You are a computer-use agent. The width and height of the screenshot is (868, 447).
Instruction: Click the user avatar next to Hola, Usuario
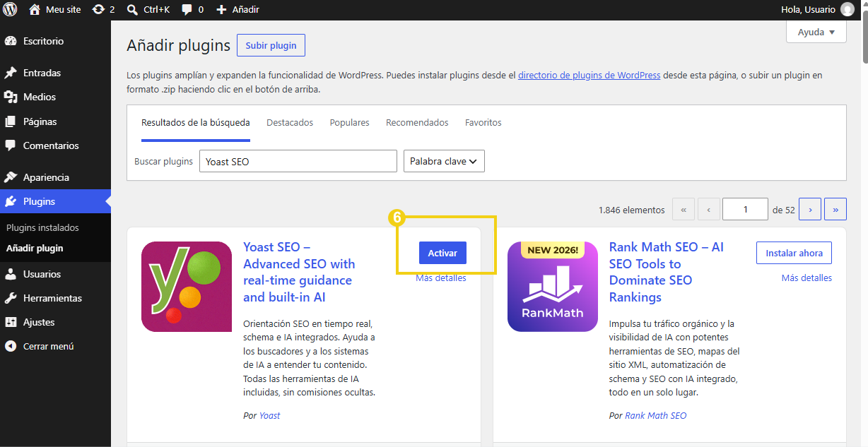[848, 10]
